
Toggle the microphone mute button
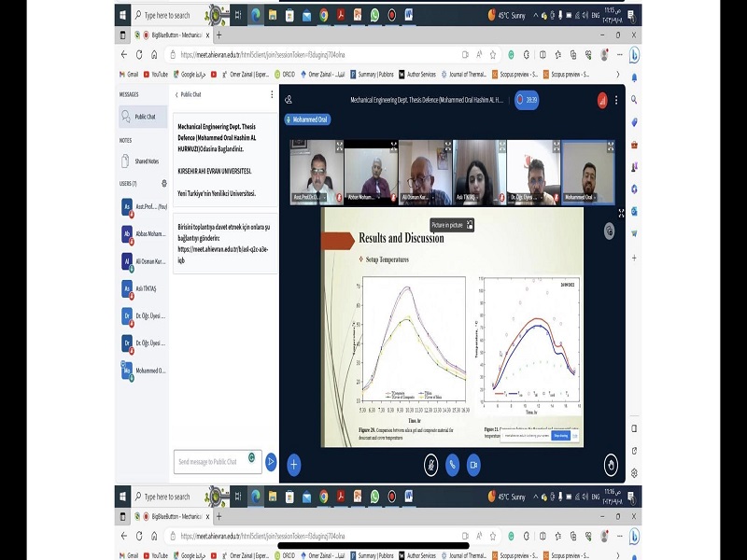coord(430,464)
